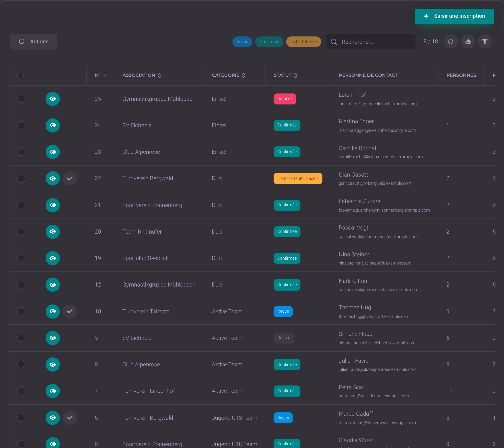Approve row 6 Turnverein Bergwald checkmark icon

tap(70, 418)
